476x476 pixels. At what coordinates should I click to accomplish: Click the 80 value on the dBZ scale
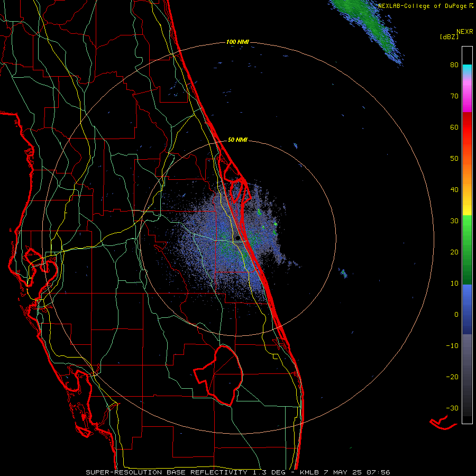tap(454, 65)
